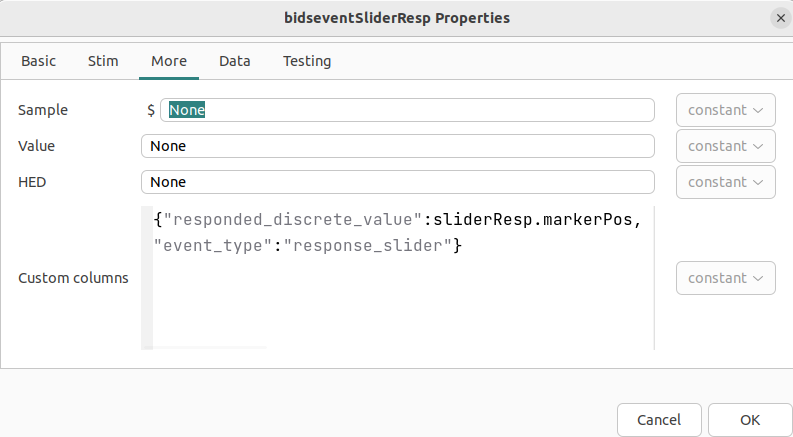Screen dimensions: 793x437
Task: Click sliderResp.markerPos in the code editor
Action: [x=533, y=220]
